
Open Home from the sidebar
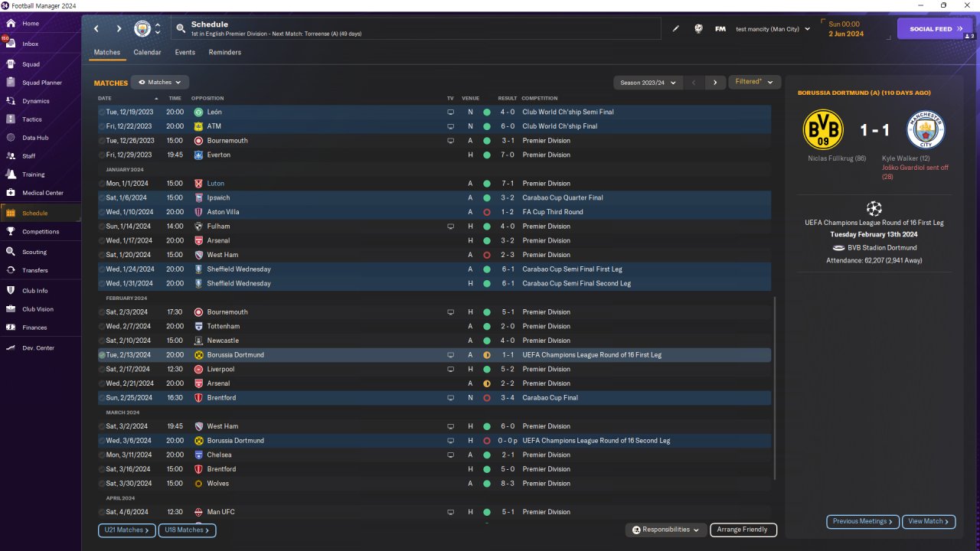pos(31,24)
